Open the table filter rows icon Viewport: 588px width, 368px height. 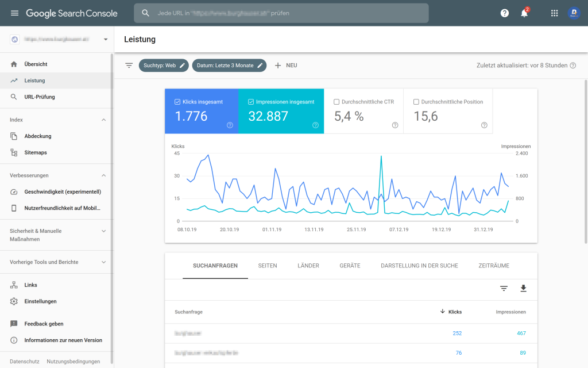(504, 289)
